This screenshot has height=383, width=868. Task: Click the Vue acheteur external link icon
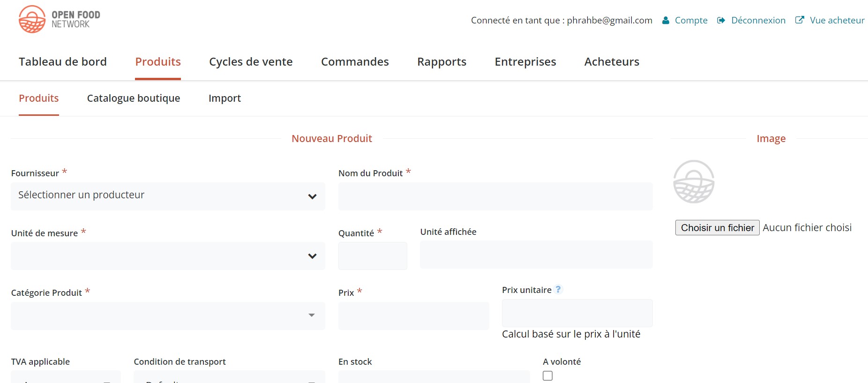(800, 20)
